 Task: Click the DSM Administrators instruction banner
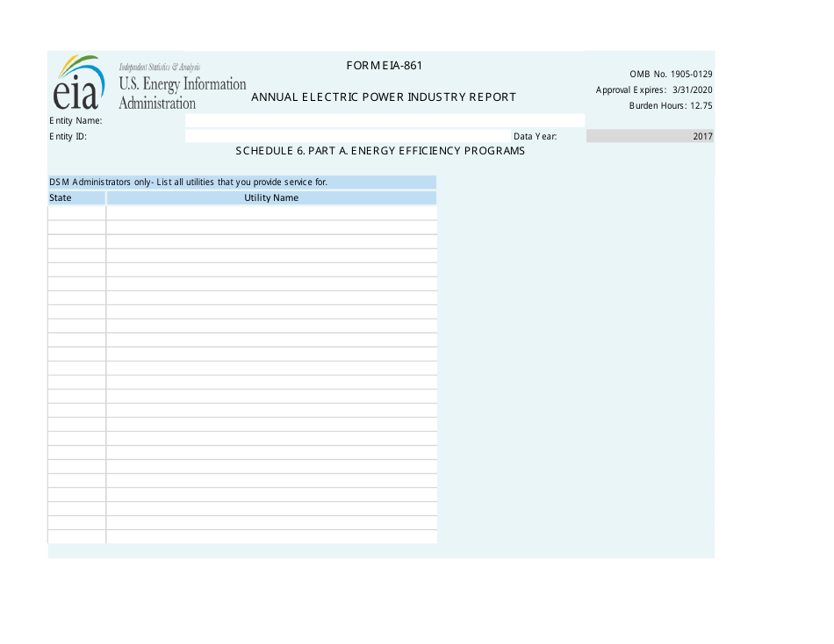pyautogui.click(x=241, y=182)
